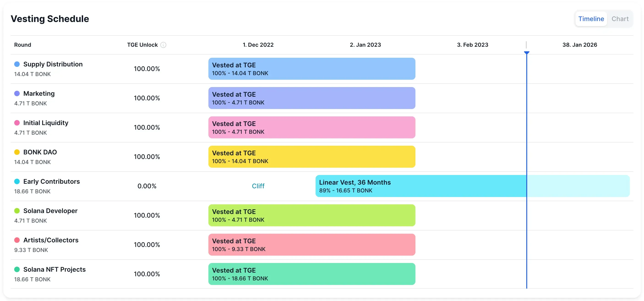644x301 pixels.
Task: Click the TGE Unlock column header
Action: click(x=142, y=45)
